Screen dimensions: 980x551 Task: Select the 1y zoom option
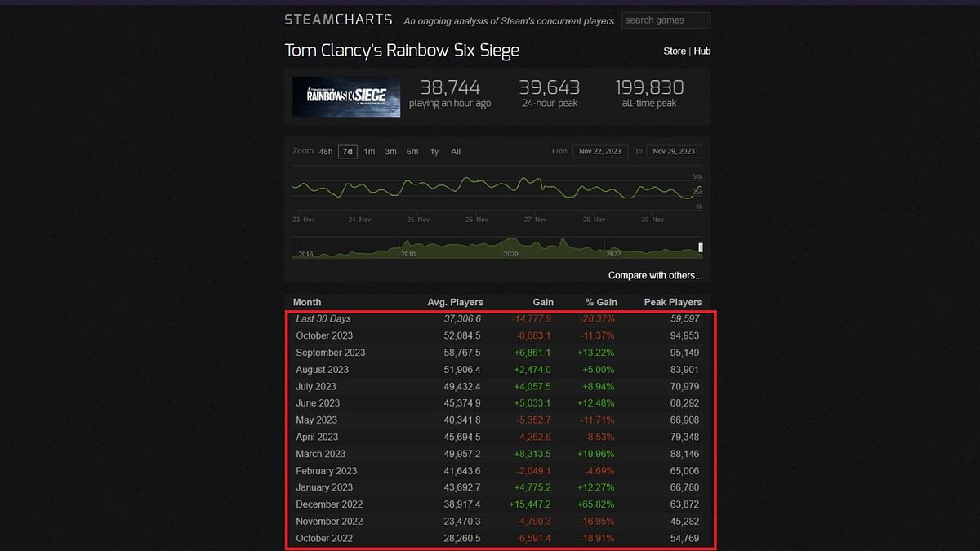[434, 152]
